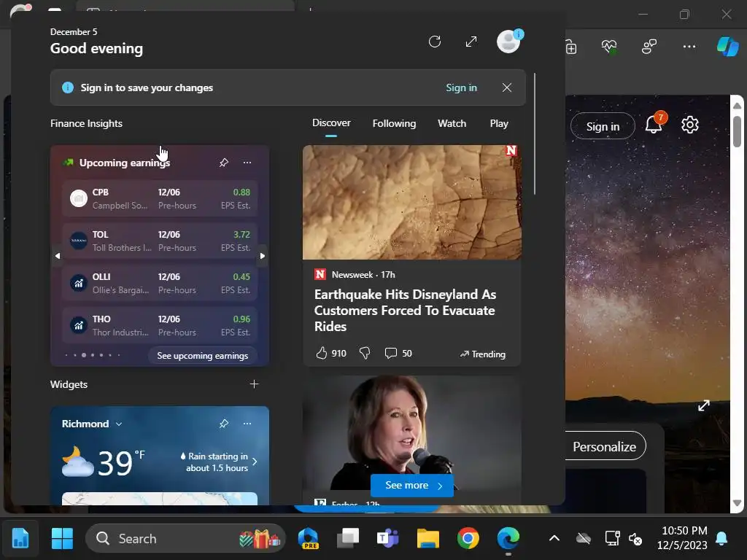Screen dimensions: 747x560
Task: Open the PRE app icon on taskbar
Action: pos(309,539)
